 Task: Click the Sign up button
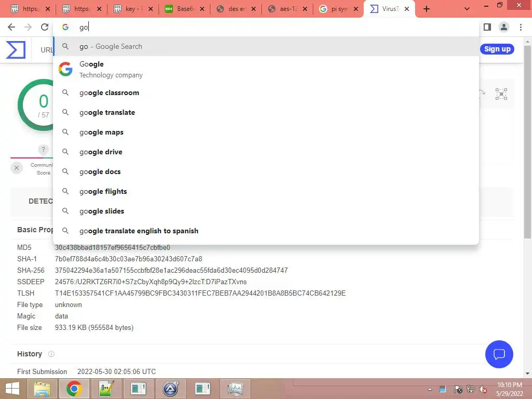click(x=497, y=49)
